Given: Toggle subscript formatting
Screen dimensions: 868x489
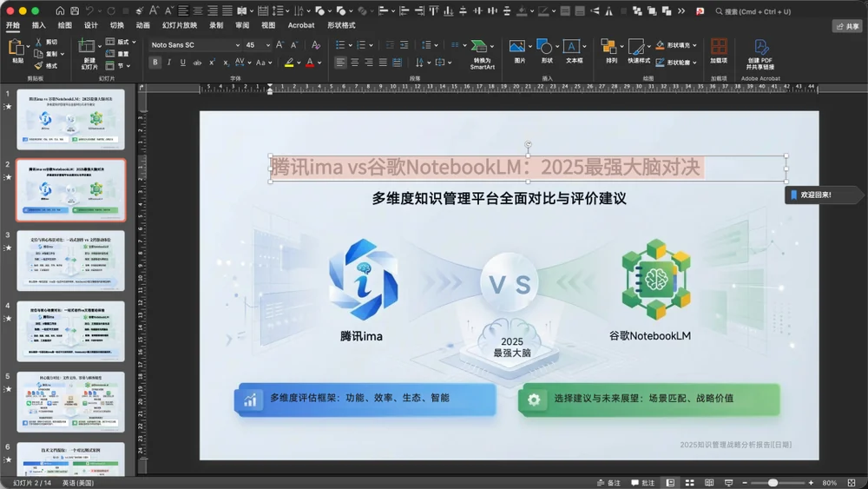Looking at the screenshot, I should pos(226,63).
